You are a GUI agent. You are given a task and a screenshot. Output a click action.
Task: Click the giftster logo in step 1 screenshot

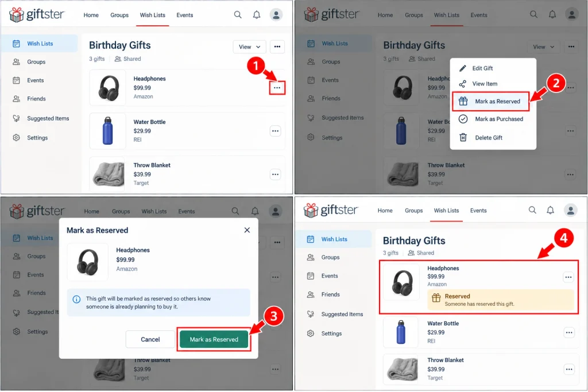[37, 14]
